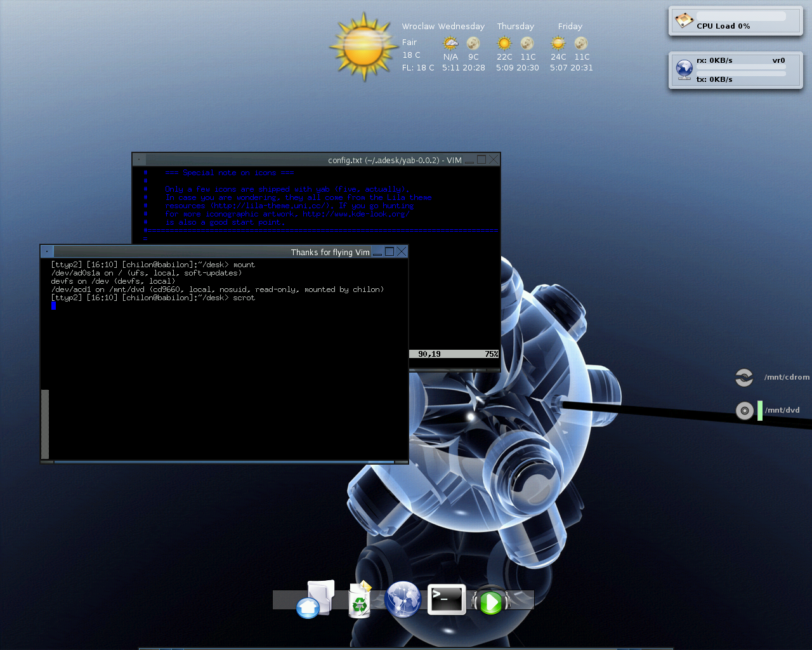Open the home folder dock icon
The height and width of the screenshot is (650, 812).
click(315, 599)
